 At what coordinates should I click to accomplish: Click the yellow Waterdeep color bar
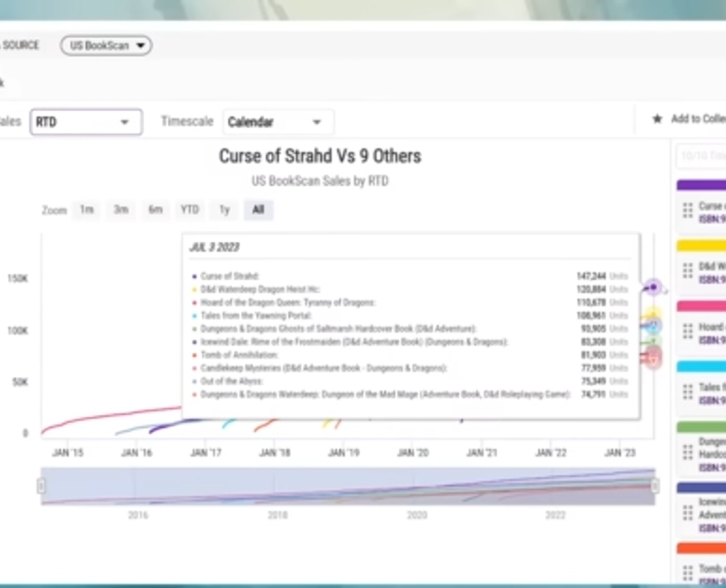tap(702, 246)
